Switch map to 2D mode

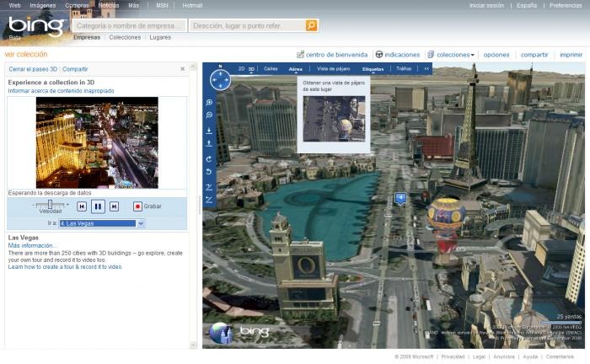[241, 69]
